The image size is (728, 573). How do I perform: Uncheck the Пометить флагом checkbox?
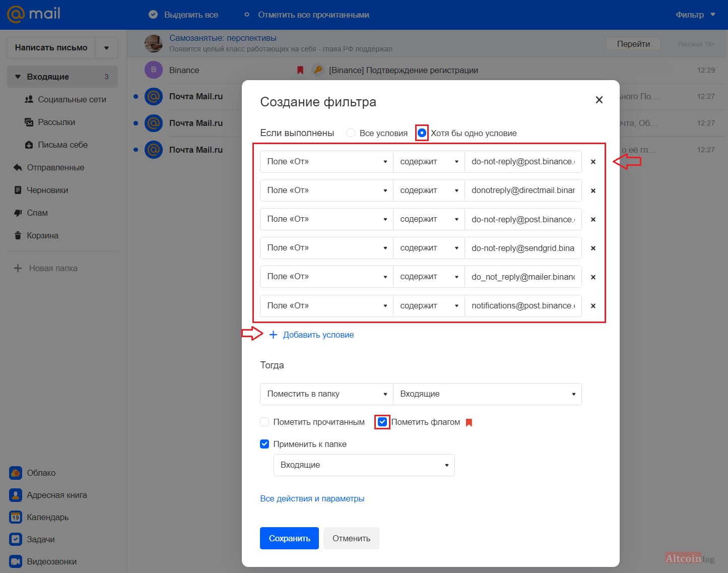click(382, 422)
